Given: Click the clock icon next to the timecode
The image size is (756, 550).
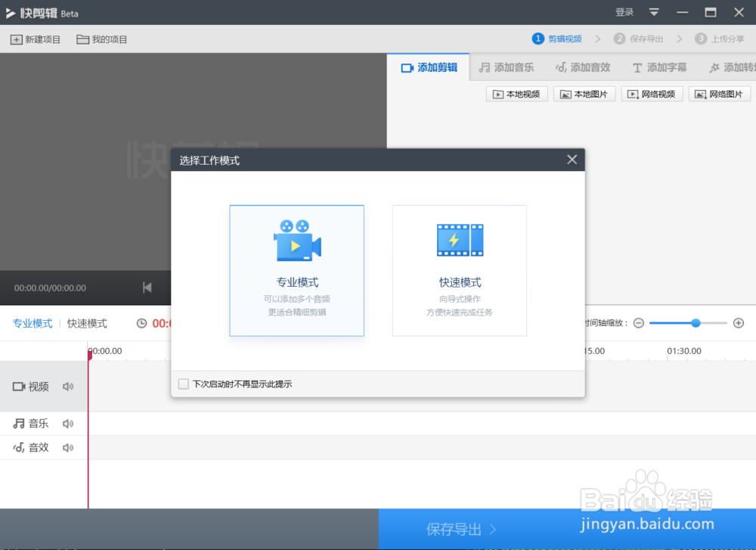Looking at the screenshot, I should pyautogui.click(x=141, y=323).
